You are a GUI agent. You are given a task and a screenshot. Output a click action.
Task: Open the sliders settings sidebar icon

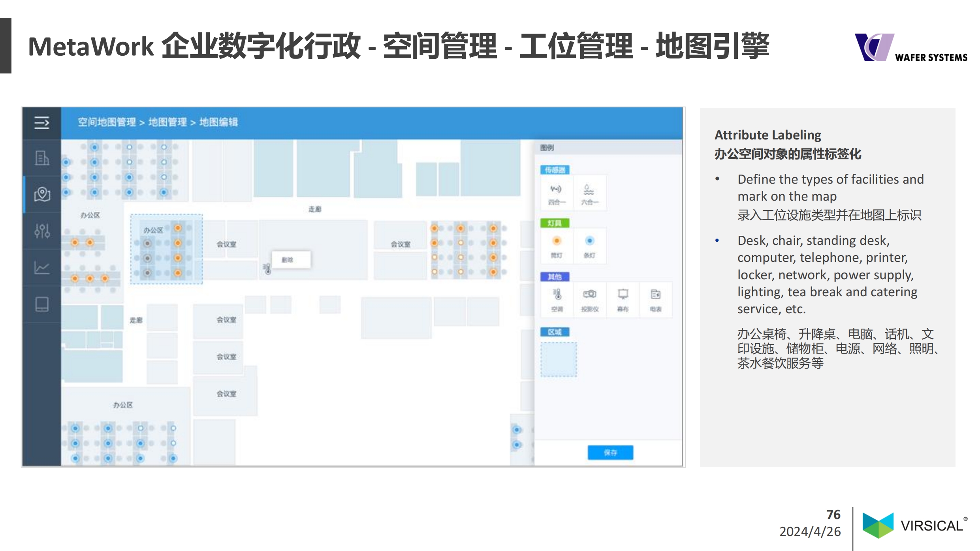tap(42, 231)
